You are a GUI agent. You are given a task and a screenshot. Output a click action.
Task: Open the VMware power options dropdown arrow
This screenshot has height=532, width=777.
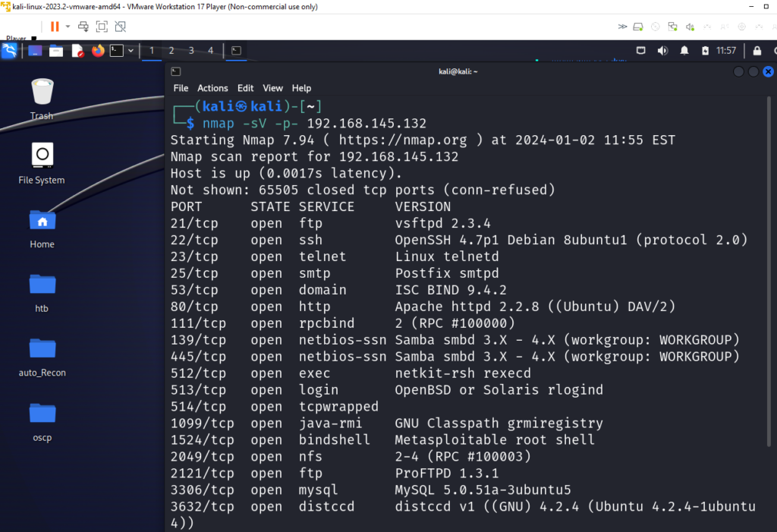(x=68, y=27)
